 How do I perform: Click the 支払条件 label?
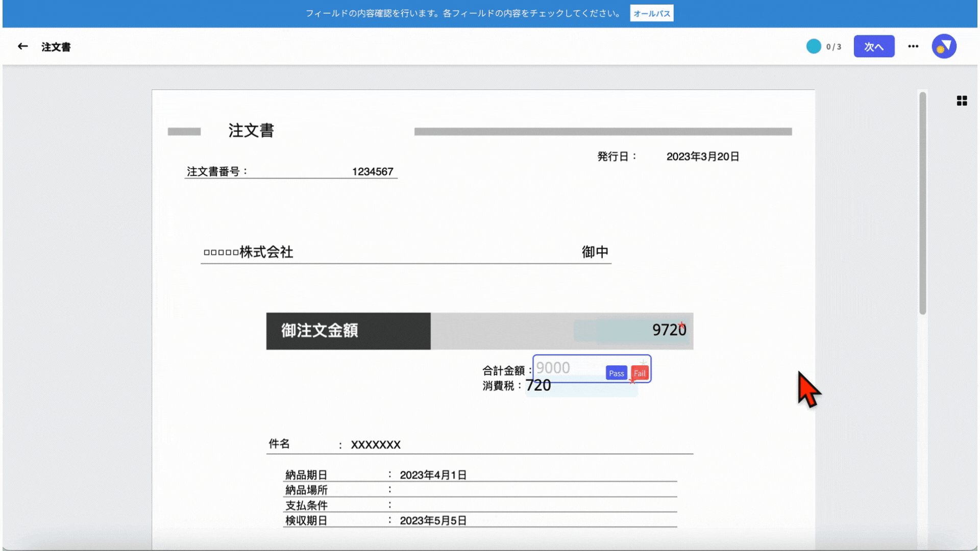(x=306, y=506)
